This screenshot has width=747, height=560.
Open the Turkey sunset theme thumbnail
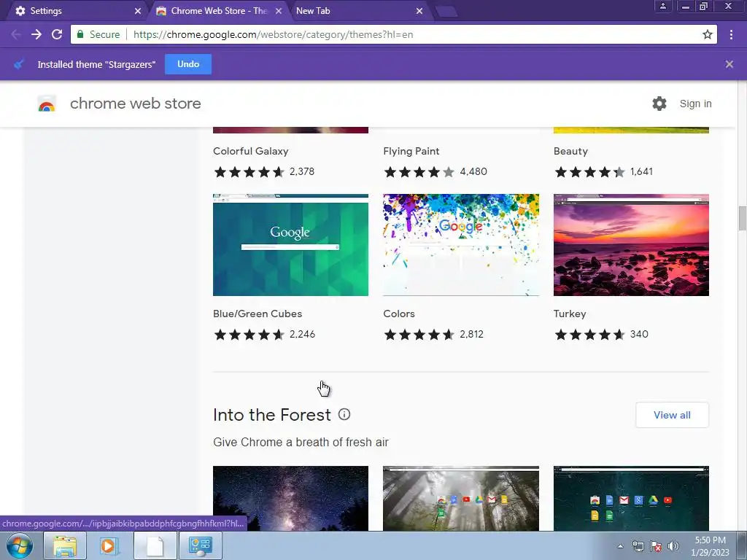coord(631,245)
